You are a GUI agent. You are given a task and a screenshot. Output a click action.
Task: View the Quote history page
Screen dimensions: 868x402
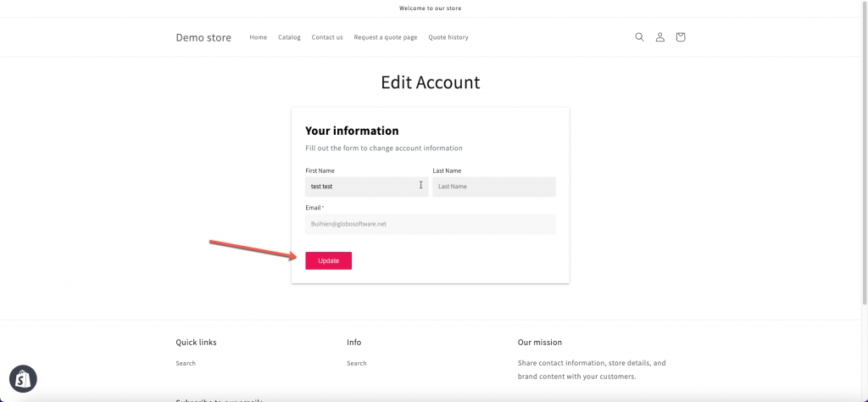448,37
